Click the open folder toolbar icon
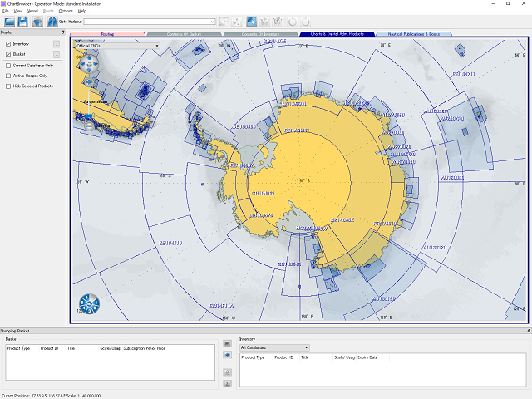 click(x=9, y=22)
